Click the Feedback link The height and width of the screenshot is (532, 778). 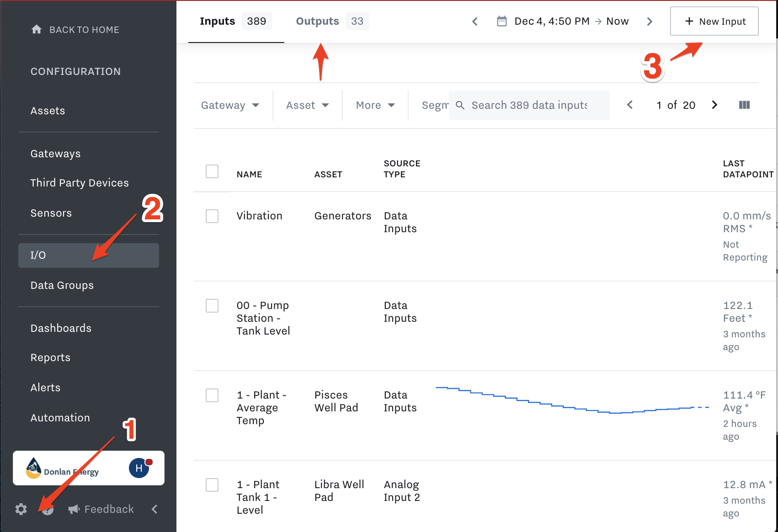point(109,509)
